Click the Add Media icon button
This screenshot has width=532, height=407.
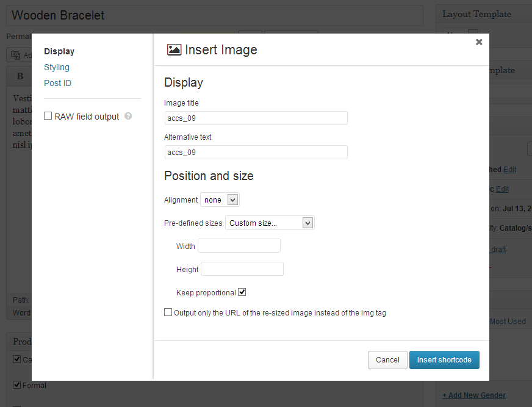pos(19,55)
